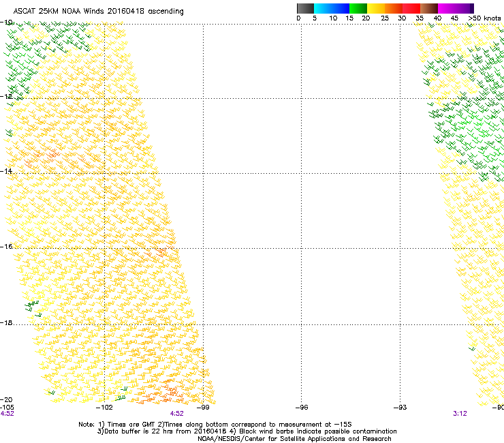Click the ASCAT 25KM NOAA Winds title

[98, 12]
